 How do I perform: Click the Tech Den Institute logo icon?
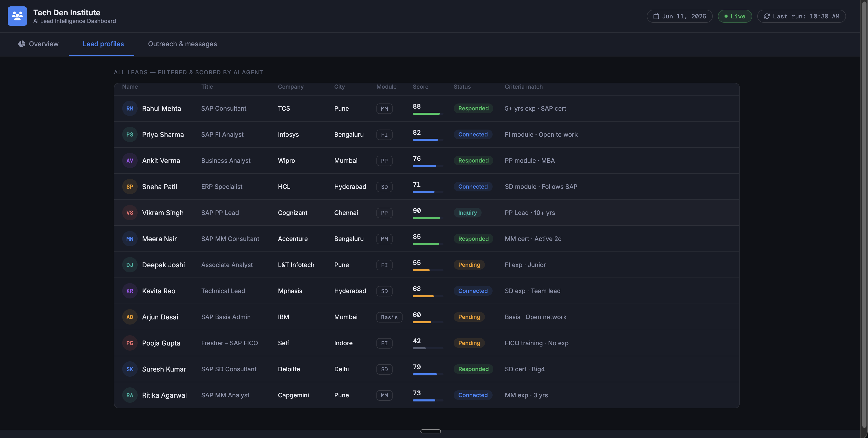(17, 16)
